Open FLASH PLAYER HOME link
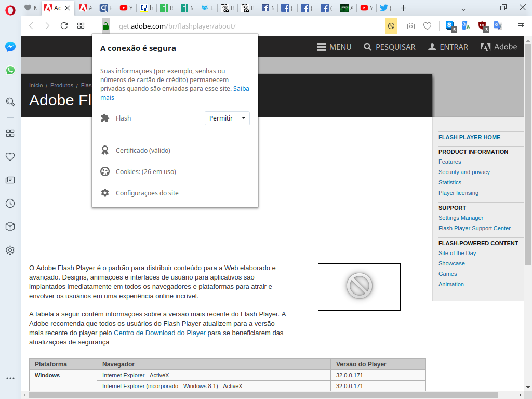532x399 pixels. (469, 137)
